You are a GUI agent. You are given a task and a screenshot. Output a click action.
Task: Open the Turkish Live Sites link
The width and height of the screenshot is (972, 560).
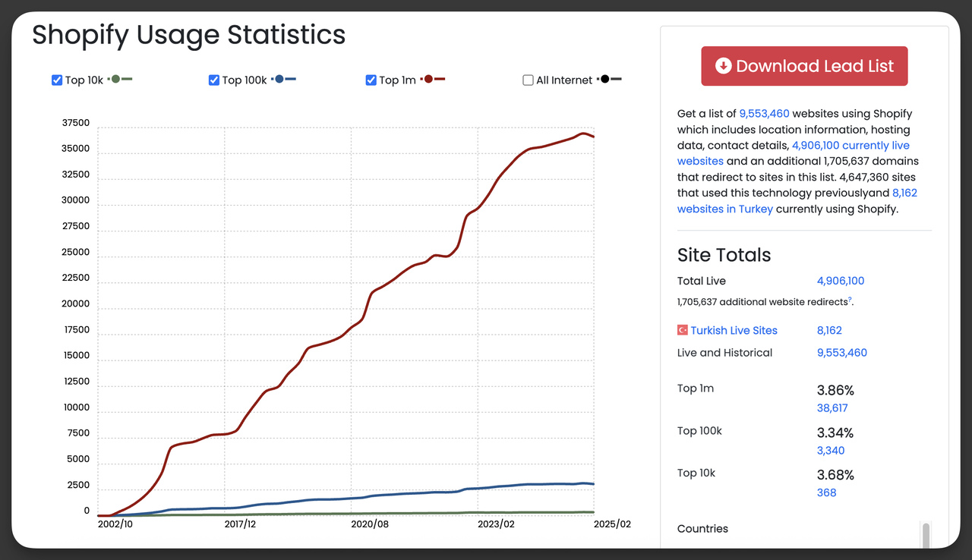734,330
